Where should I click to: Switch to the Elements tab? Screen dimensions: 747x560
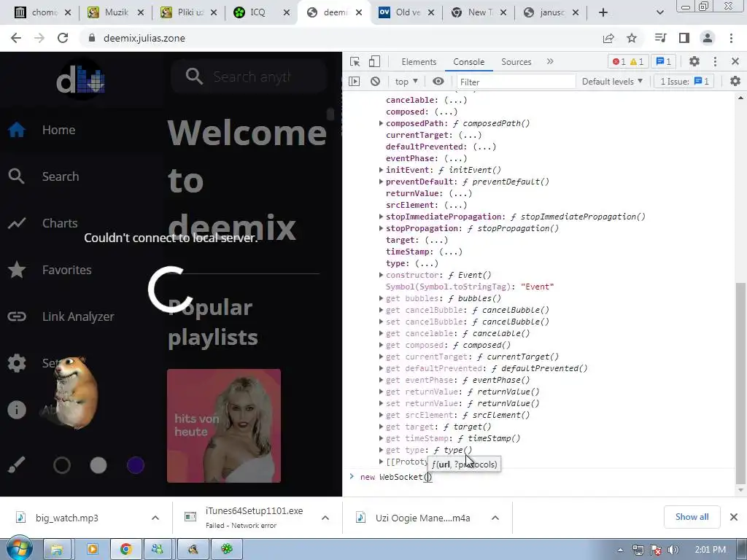tap(419, 62)
